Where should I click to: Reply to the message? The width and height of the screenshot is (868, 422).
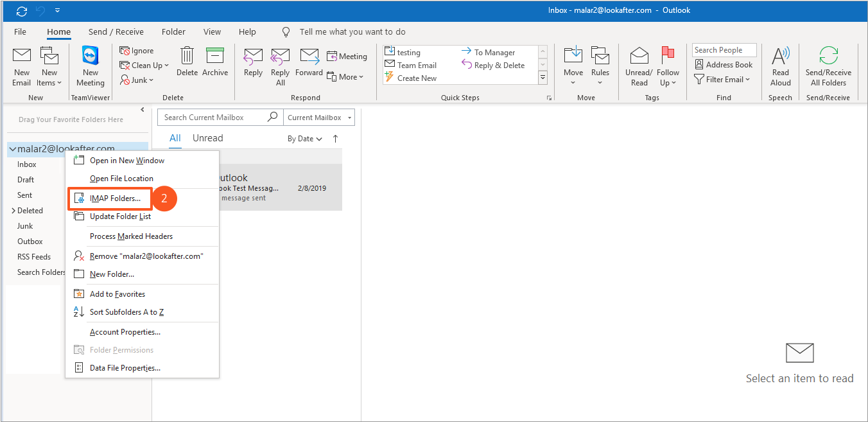click(x=253, y=62)
